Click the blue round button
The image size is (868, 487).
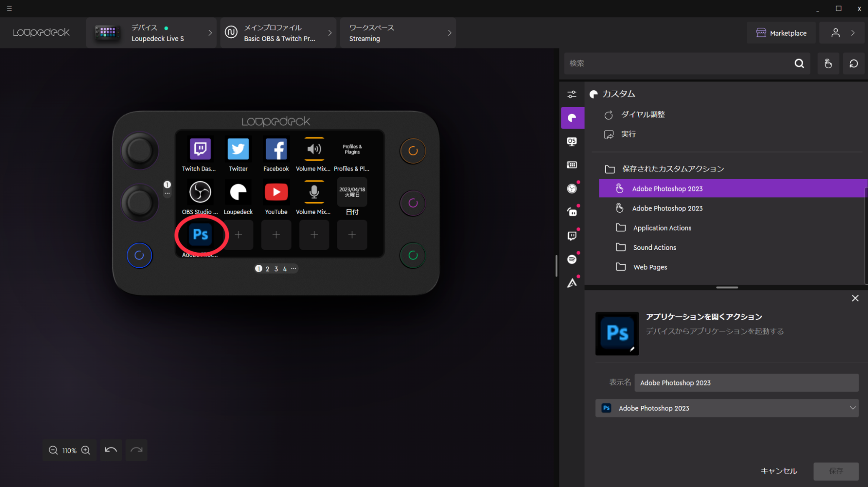tap(139, 255)
